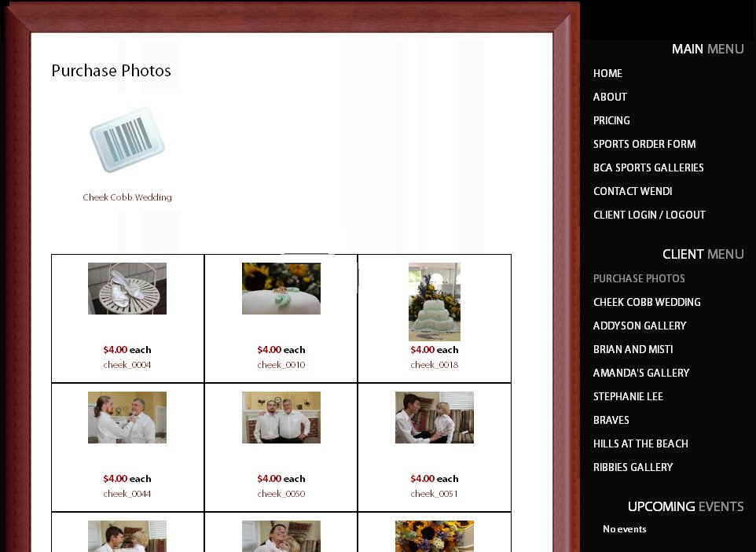Screen dimensions: 756x552
Task: Open the ABOUT page
Action: point(610,97)
